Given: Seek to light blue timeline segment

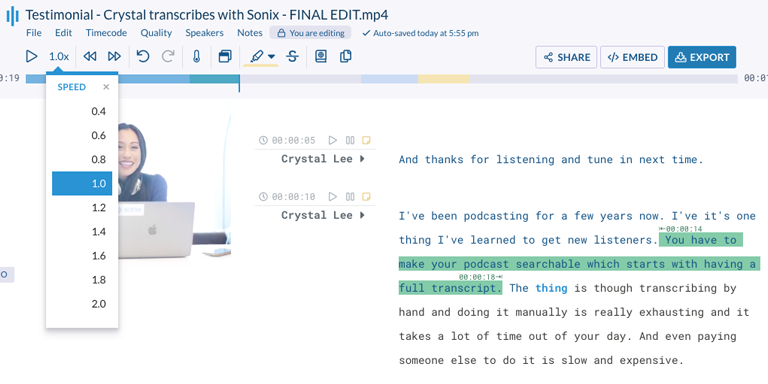Looking at the screenshot, I should click(x=389, y=79).
